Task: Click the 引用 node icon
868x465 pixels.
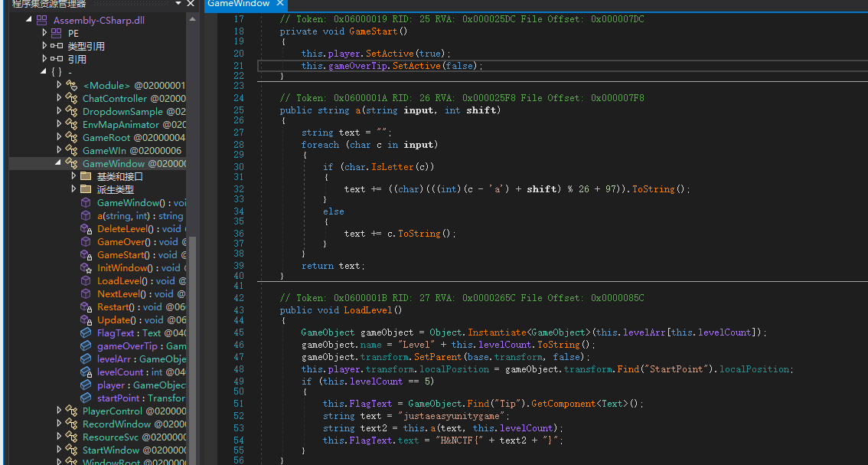Action: 57,59
